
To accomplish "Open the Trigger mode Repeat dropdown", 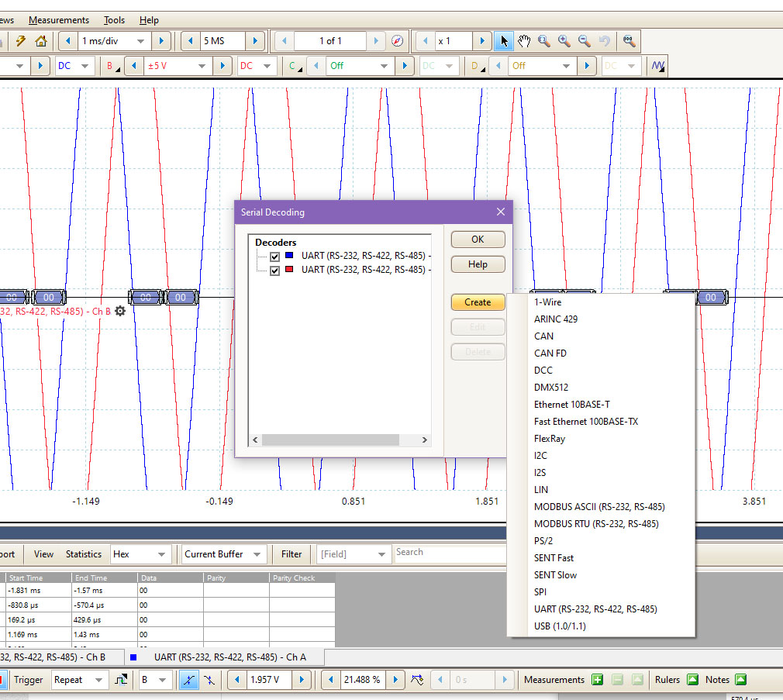I will point(78,680).
